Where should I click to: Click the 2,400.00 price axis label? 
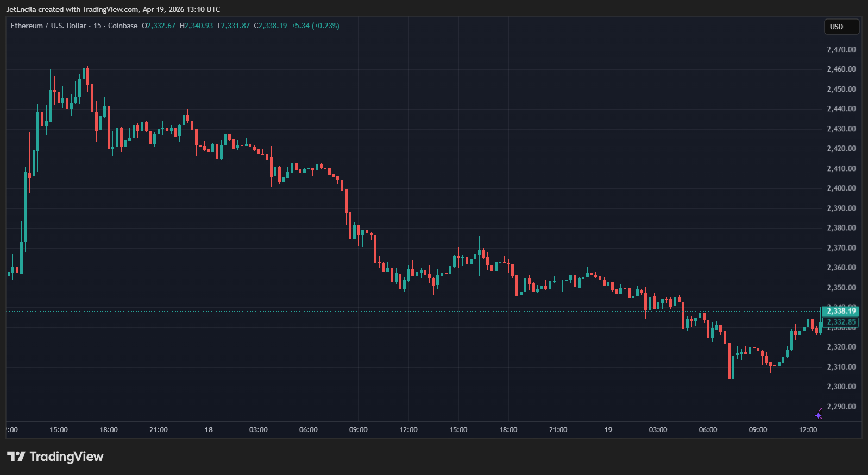[841, 188]
